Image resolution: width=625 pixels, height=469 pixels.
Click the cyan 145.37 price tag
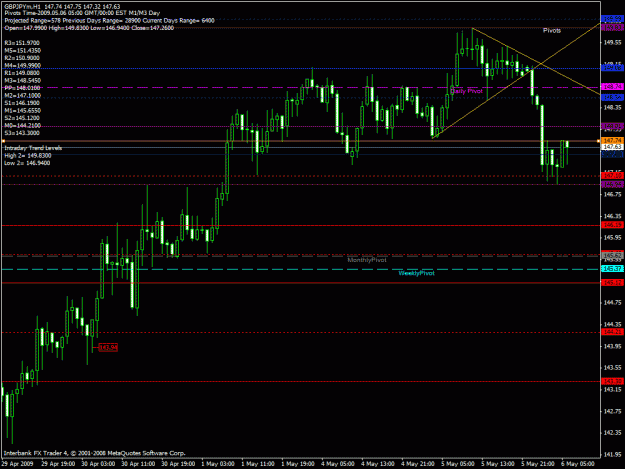[612, 269]
